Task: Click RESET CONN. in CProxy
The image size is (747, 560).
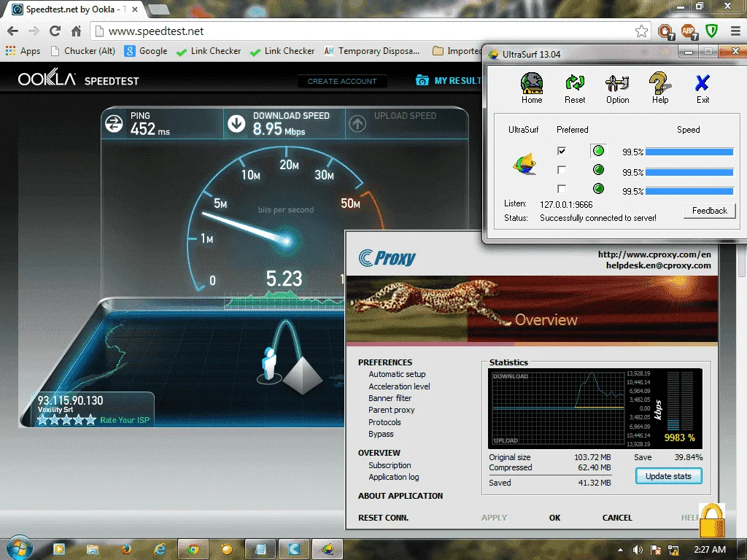Action: pyautogui.click(x=383, y=518)
